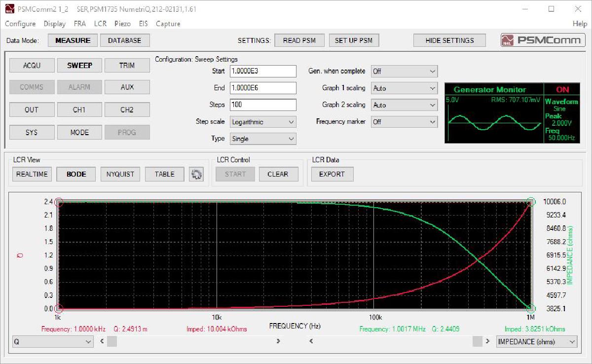Export the LCR data
Image resolution: width=592 pixels, height=364 pixels.
click(x=332, y=174)
